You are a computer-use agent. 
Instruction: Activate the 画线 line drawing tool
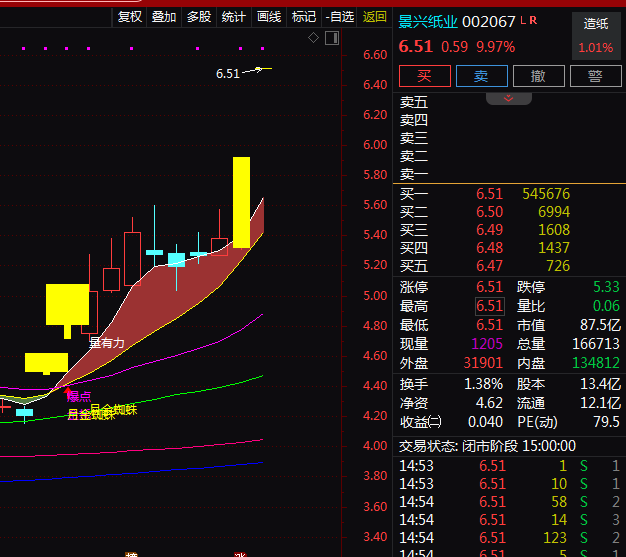(269, 17)
